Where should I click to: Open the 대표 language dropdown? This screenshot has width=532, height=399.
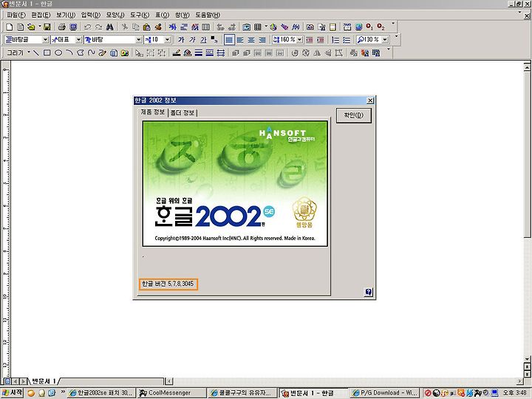click(x=78, y=40)
